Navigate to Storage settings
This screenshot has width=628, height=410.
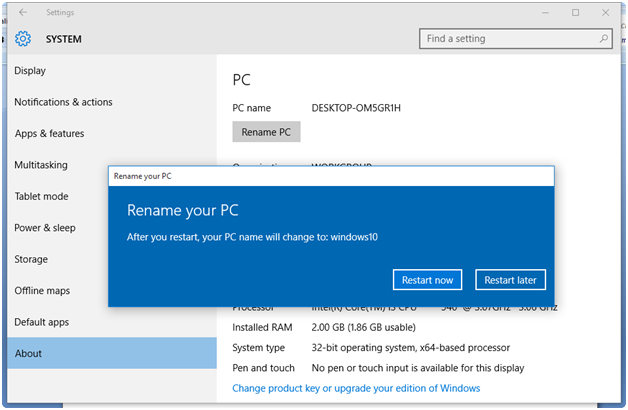point(31,259)
